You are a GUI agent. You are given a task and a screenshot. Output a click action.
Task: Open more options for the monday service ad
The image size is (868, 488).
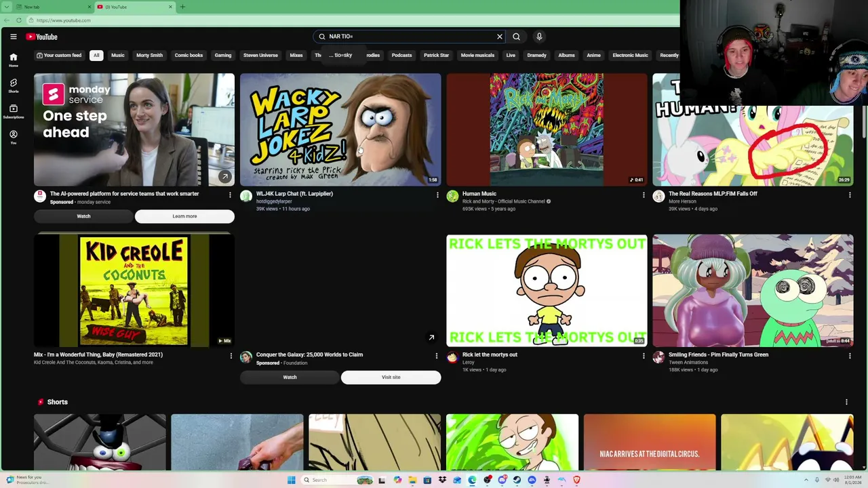pyautogui.click(x=230, y=195)
